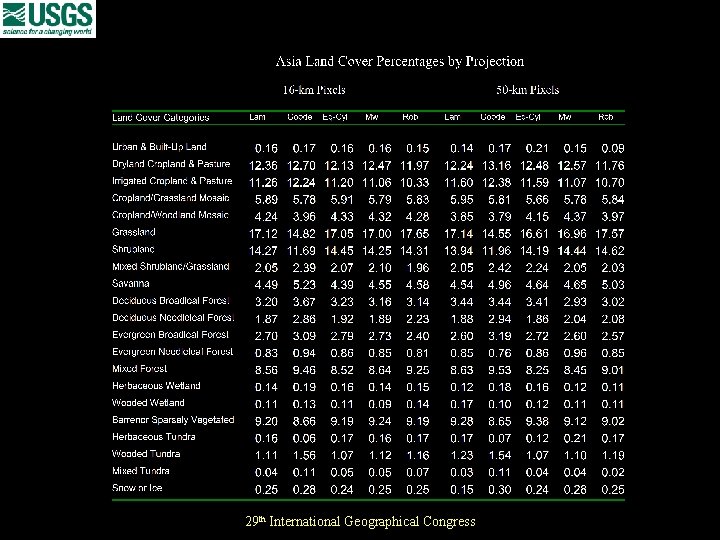Click the Shrubland value 11.69
720x540 pixels.
point(301,251)
